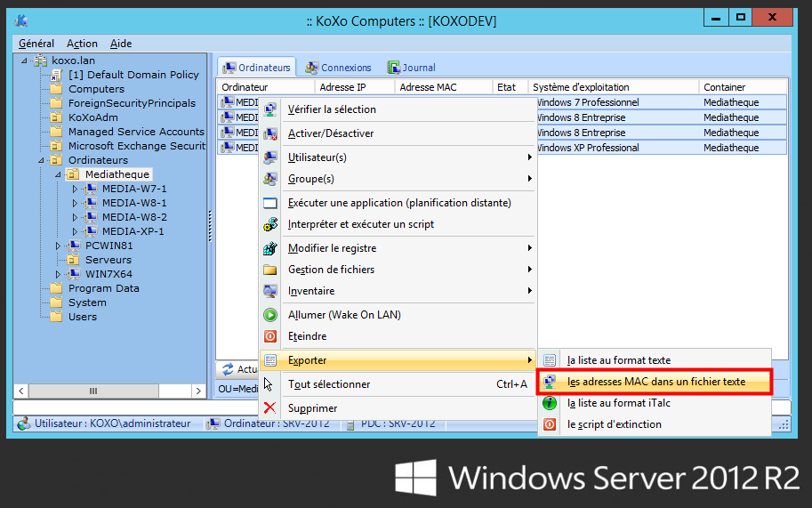Choose Tout sélectionner menu entry
The width and height of the screenshot is (812, 508).
398,384
